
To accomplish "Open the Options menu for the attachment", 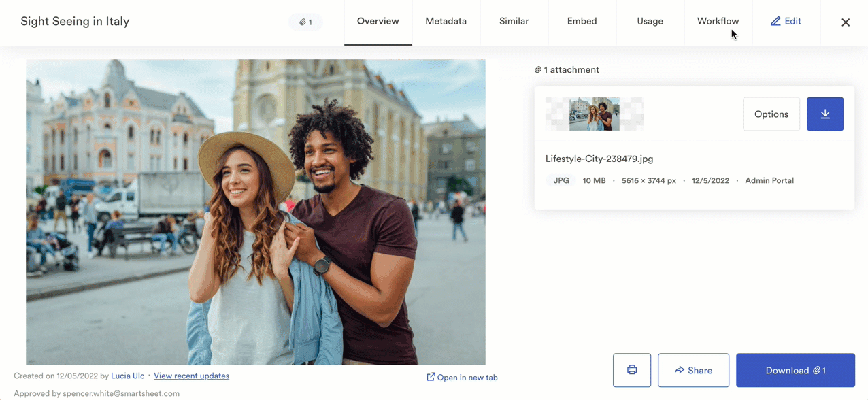I will point(771,114).
